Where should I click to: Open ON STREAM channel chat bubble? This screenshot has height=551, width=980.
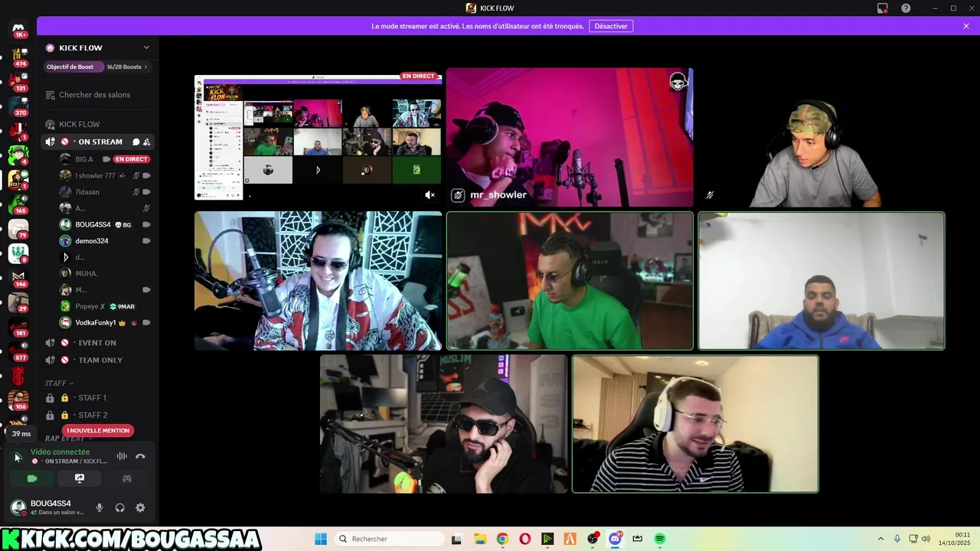click(x=136, y=142)
